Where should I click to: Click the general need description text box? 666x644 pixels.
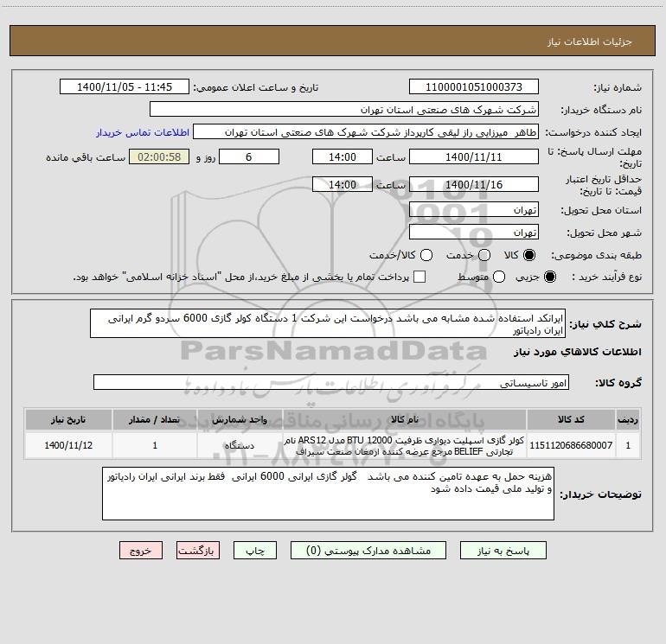pos(328,324)
